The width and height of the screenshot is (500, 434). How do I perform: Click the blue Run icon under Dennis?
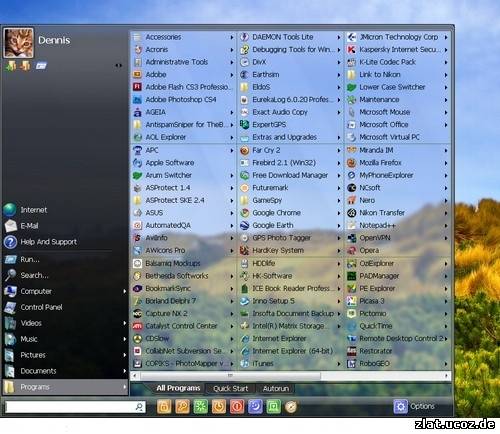click(41, 66)
